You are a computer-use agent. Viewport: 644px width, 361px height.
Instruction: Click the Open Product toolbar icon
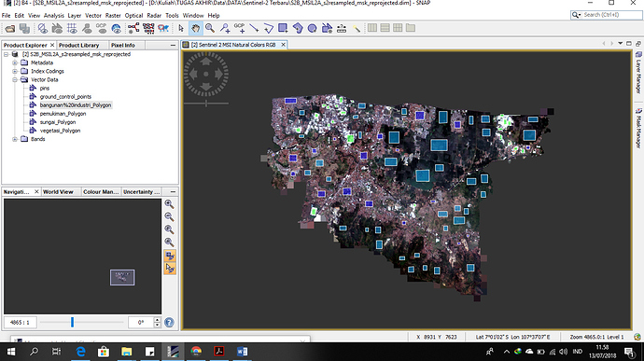click(x=10, y=28)
